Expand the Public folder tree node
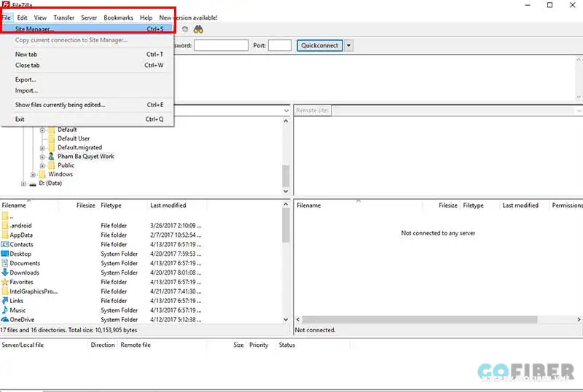The width and height of the screenshot is (583, 392). pyautogui.click(x=42, y=165)
